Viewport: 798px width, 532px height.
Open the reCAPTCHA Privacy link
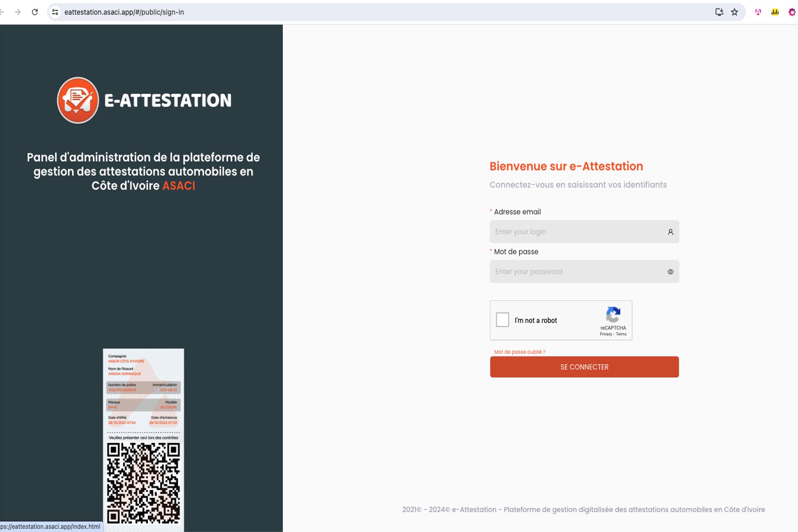pyautogui.click(x=606, y=334)
